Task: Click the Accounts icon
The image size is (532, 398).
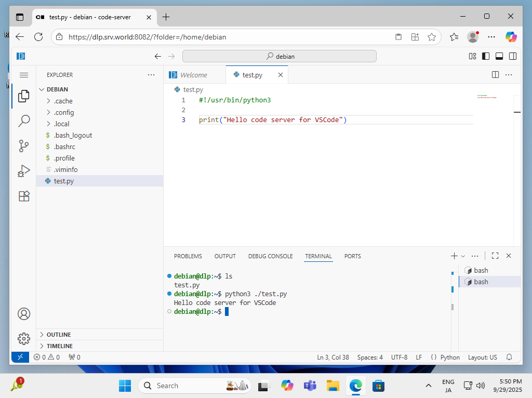Action: (24, 314)
